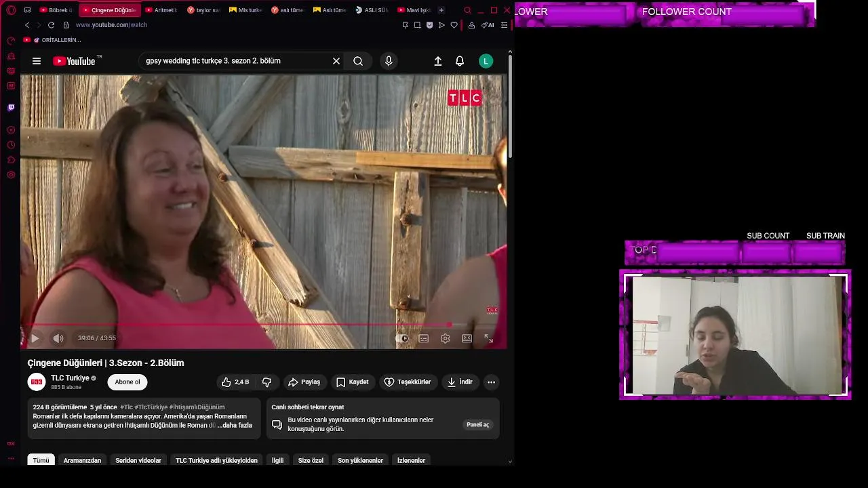Viewport: 868px width, 488px height.
Task: Seek on the red video progress bar
Action: point(264,325)
